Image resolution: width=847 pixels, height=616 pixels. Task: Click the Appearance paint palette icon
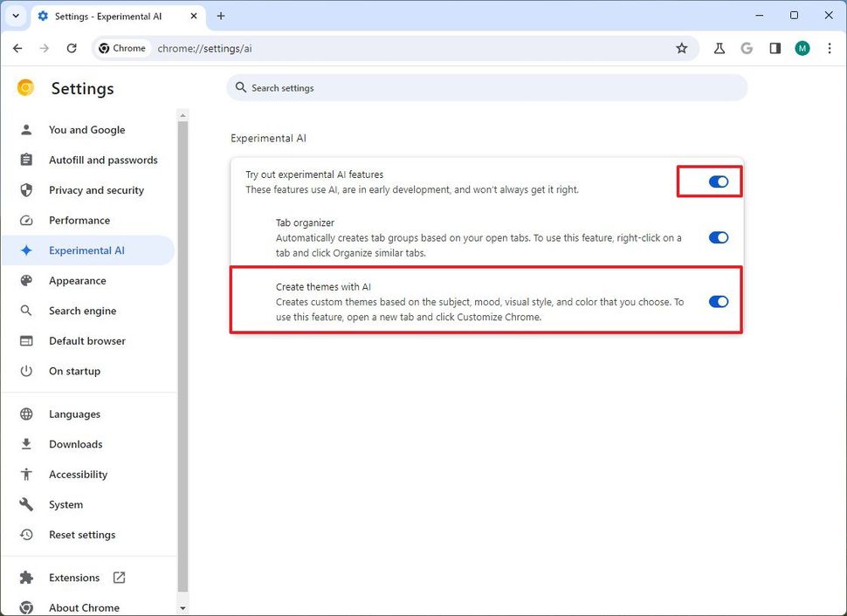(x=26, y=280)
